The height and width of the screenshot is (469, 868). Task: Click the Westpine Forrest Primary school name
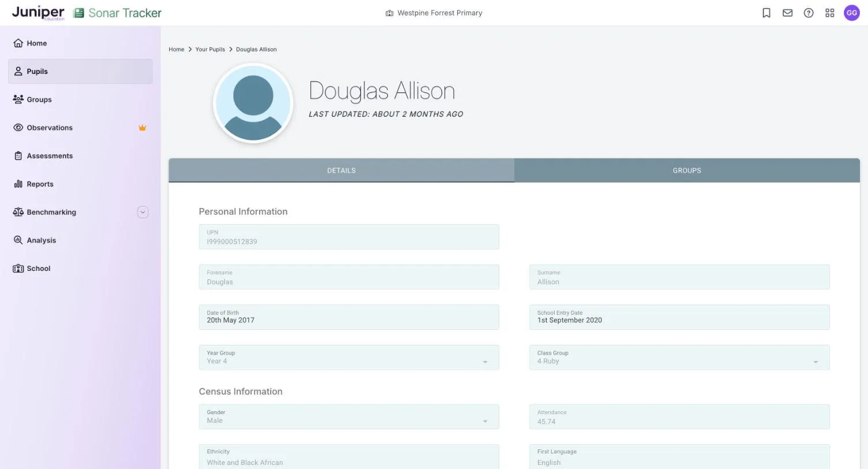(440, 13)
